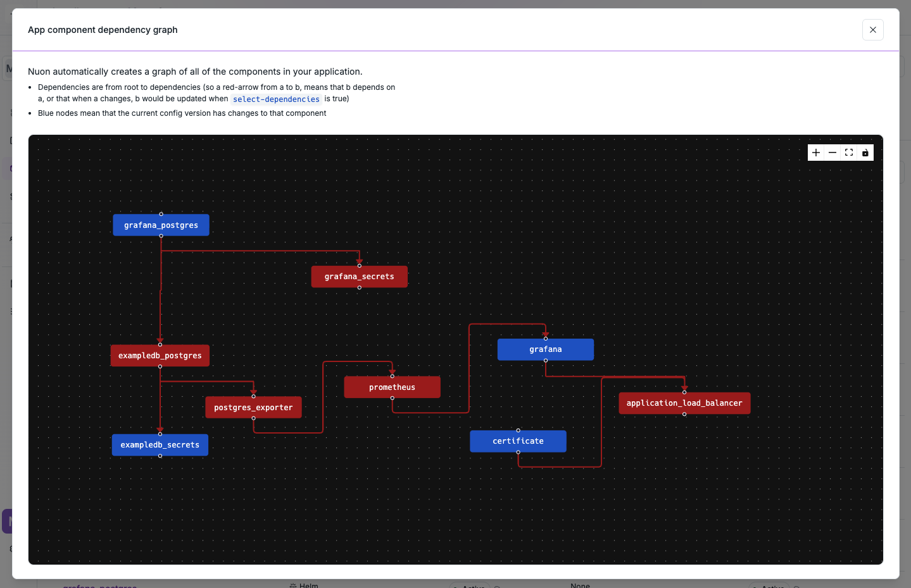Select the blue grafana node

pyautogui.click(x=546, y=349)
